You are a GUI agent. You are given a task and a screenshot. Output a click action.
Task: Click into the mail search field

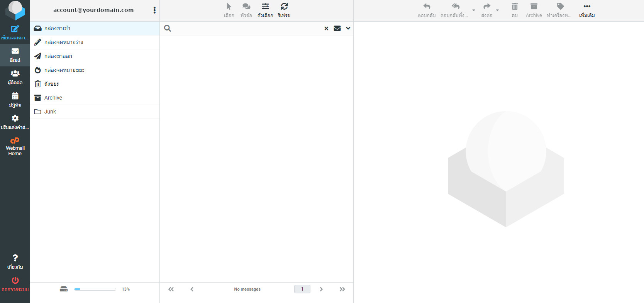(247, 28)
